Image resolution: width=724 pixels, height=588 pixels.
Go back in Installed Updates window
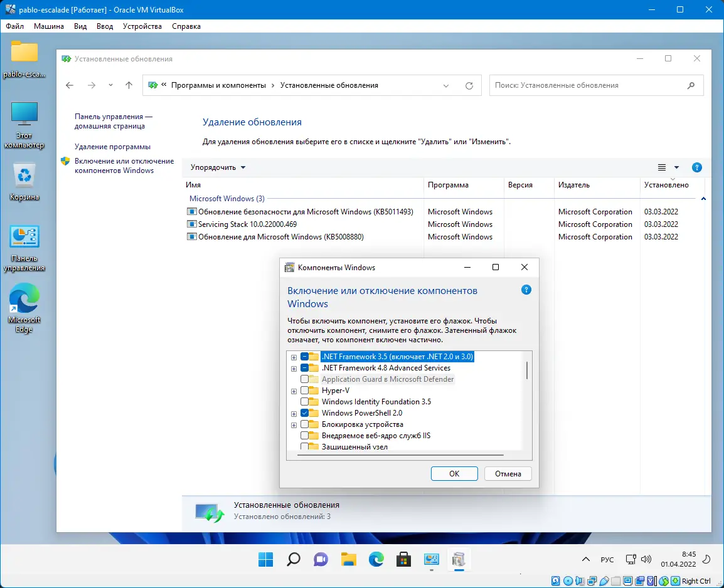click(70, 85)
